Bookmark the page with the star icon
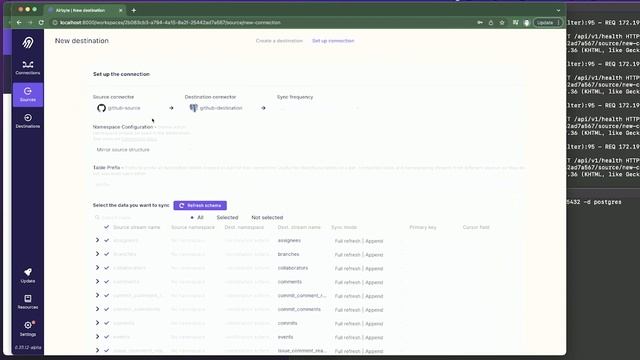 tap(502, 22)
